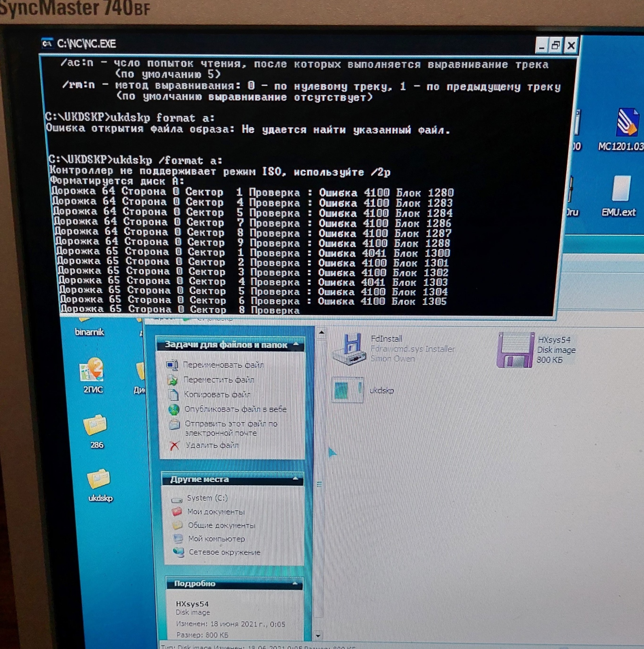Click 'Удалить файл' task link

click(212, 445)
